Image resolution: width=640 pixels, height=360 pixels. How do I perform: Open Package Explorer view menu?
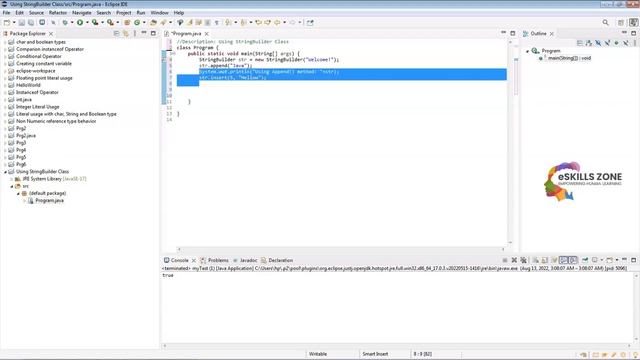(135, 33)
